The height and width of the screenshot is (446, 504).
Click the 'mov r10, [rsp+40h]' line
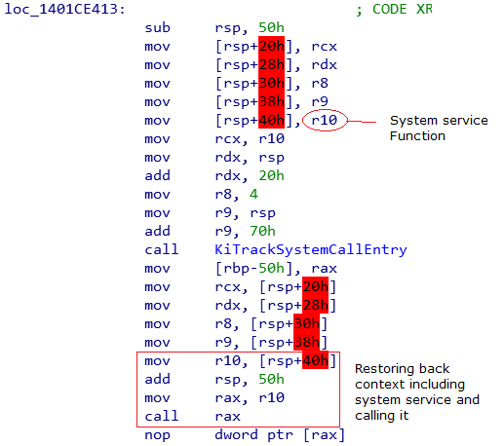(x=241, y=361)
